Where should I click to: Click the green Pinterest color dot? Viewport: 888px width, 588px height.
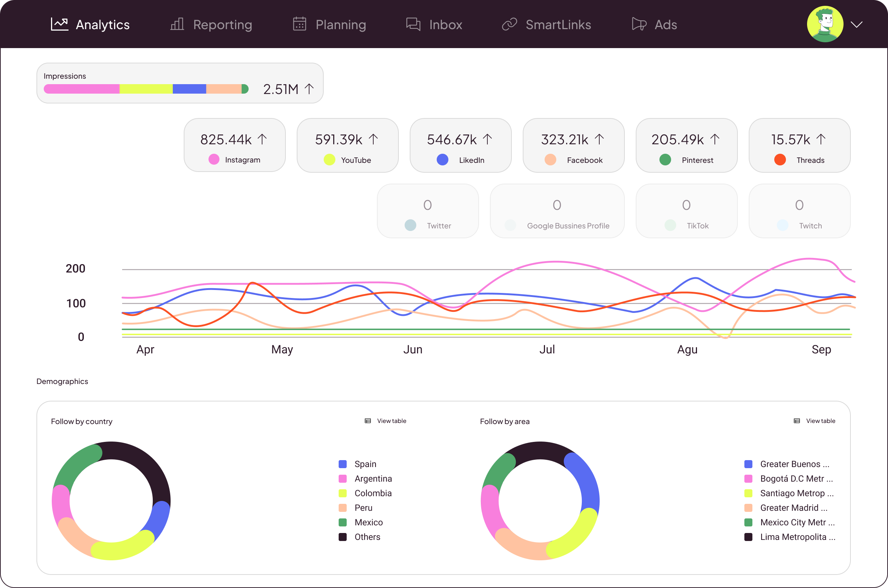(665, 160)
